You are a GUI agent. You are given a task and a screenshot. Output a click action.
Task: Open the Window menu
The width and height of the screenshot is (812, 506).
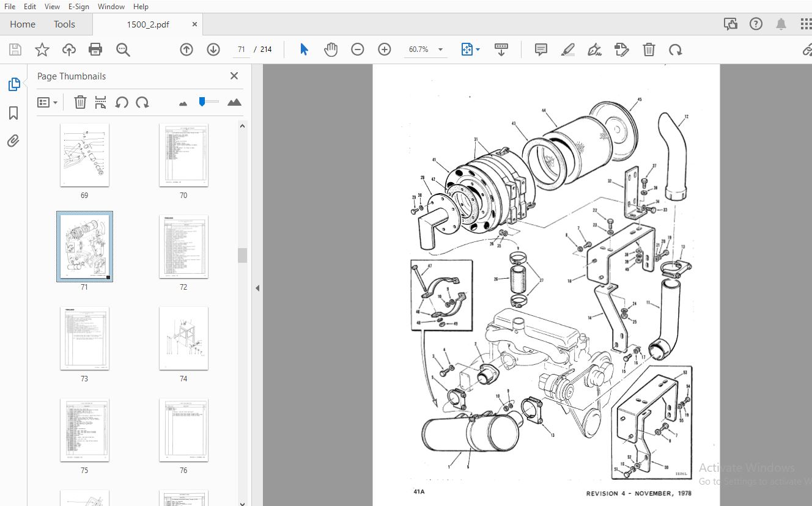pyautogui.click(x=111, y=7)
